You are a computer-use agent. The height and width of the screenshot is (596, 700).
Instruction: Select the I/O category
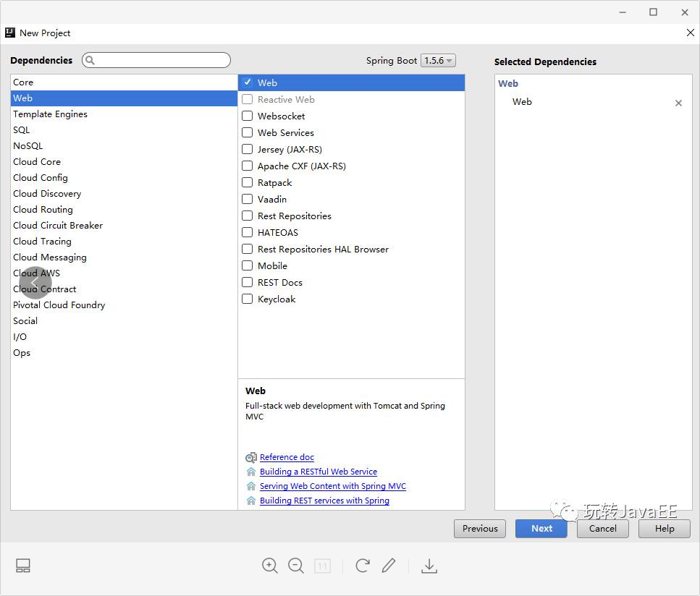(124, 337)
